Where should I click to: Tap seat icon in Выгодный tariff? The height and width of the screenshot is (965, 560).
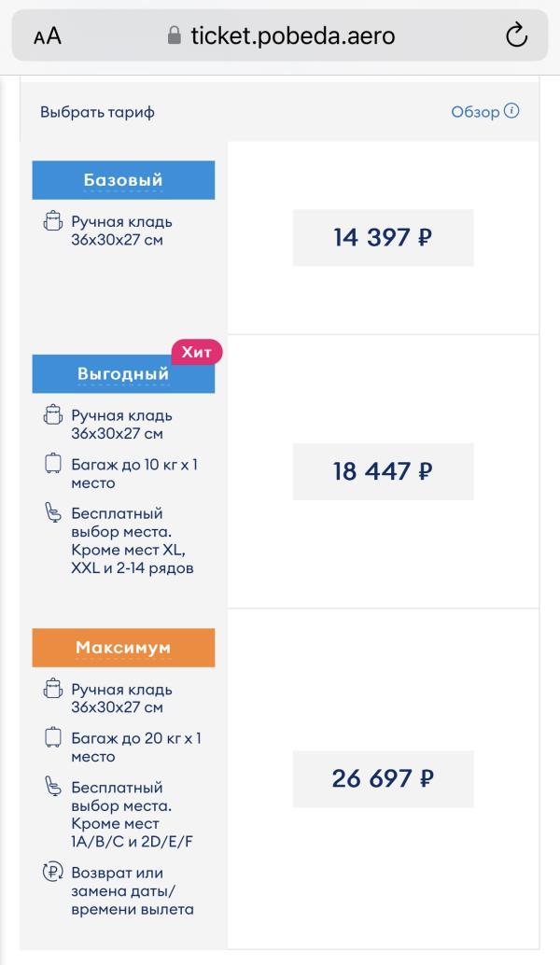(52, 514)
